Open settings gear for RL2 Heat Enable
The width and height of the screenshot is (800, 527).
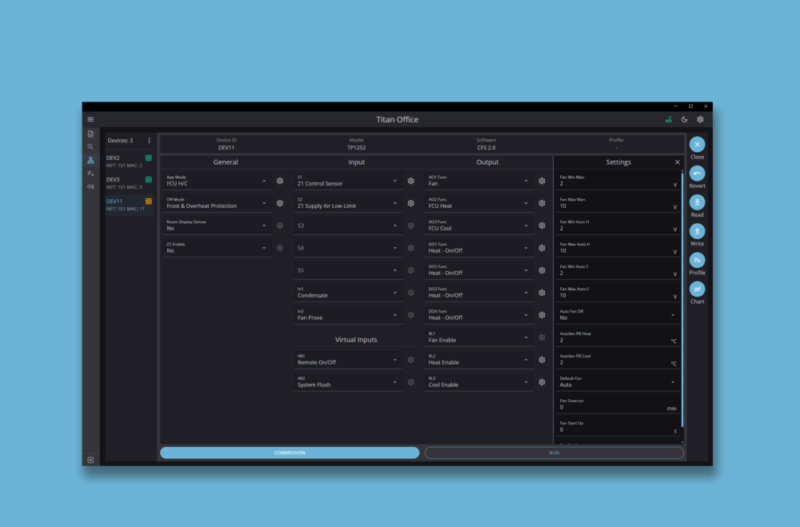pos(542,360)
